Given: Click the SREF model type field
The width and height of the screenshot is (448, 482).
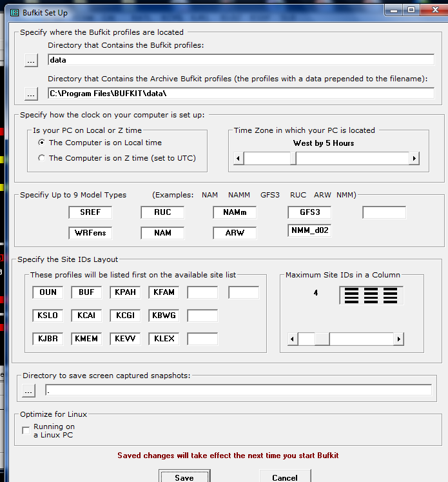Looking at the screenshot, I should coord(90,212).
